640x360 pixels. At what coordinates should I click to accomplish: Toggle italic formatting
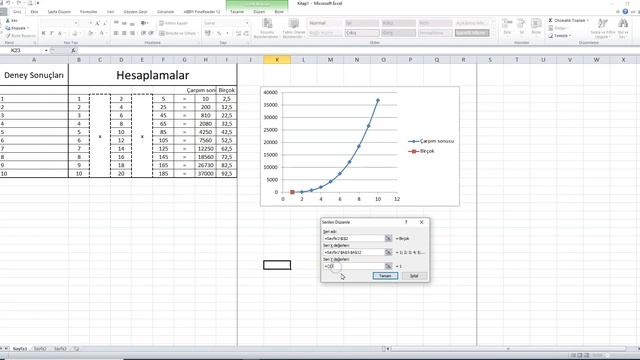51,33
